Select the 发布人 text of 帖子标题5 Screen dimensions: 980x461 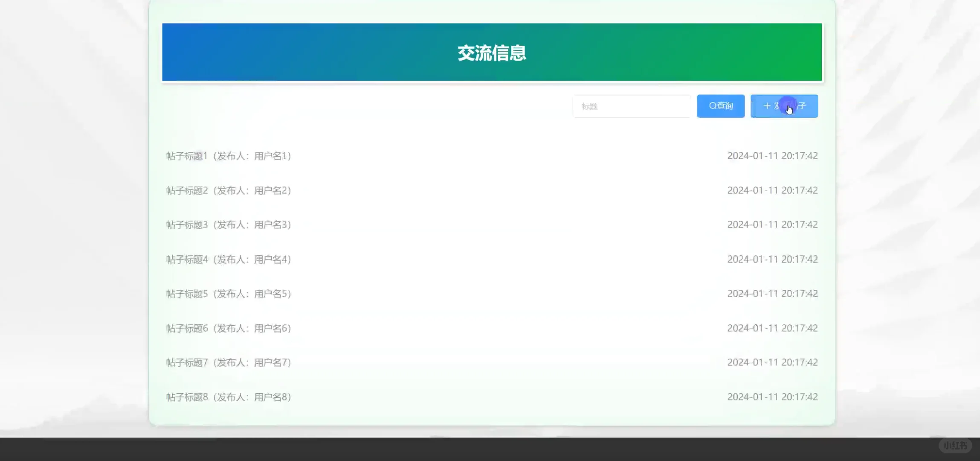tap(231, 294)
